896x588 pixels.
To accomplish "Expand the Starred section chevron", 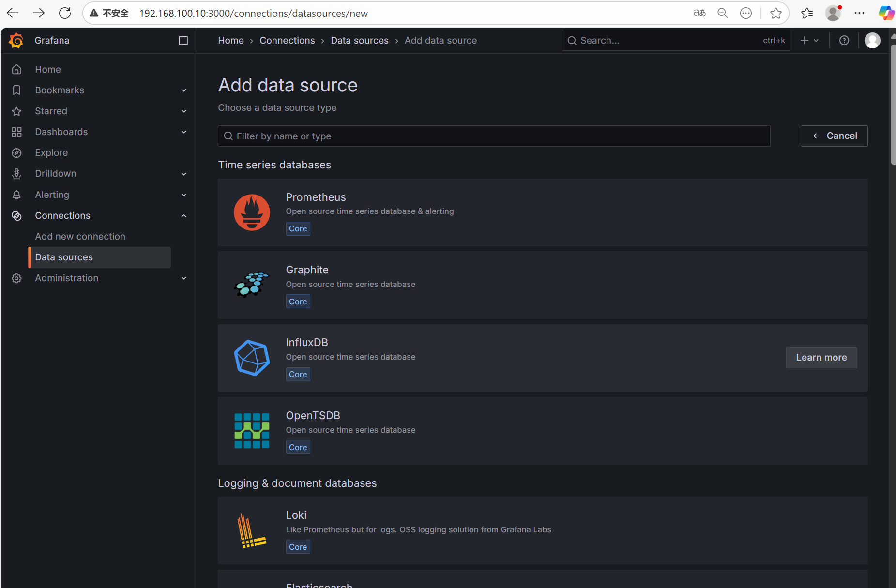I will click(x=184, y=111).
